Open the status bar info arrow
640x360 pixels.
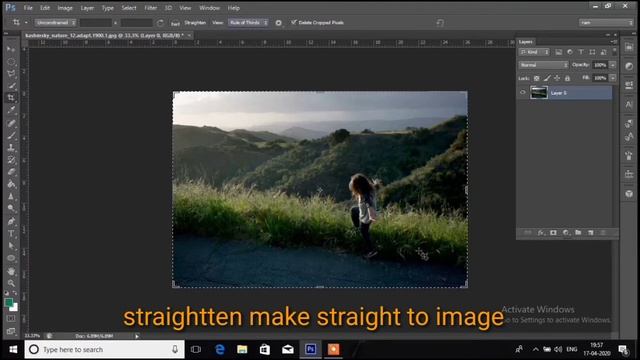[x=137, y=336]
